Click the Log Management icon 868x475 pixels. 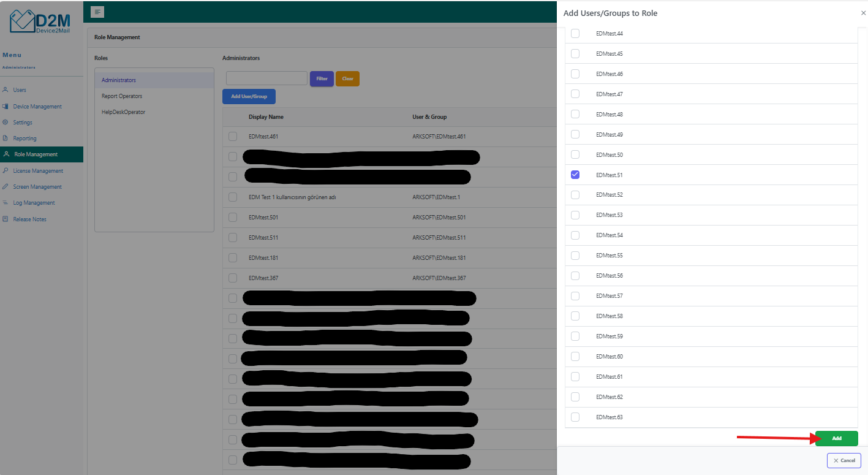tap(6, 203)
